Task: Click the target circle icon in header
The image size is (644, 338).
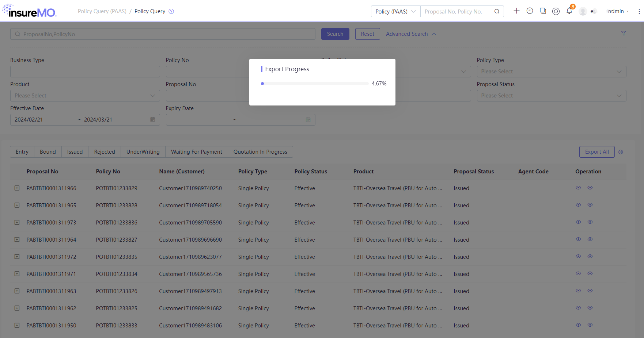Action: click(556, 11)
